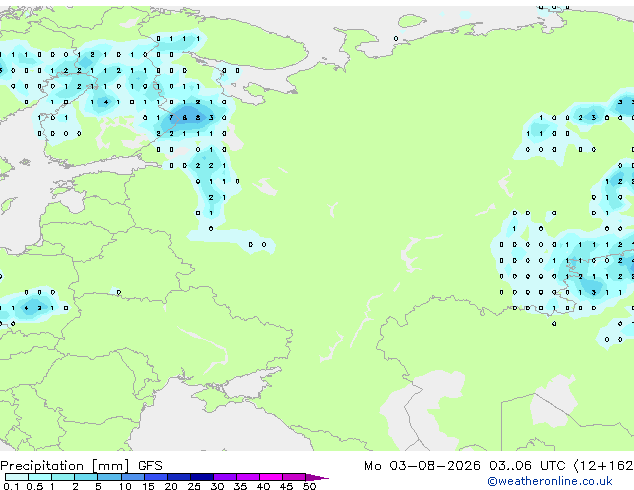Click the "Mo" weekday label
The width and height of the screenshot is (634, 490).
pyautogui.click(x=372, y=466)
